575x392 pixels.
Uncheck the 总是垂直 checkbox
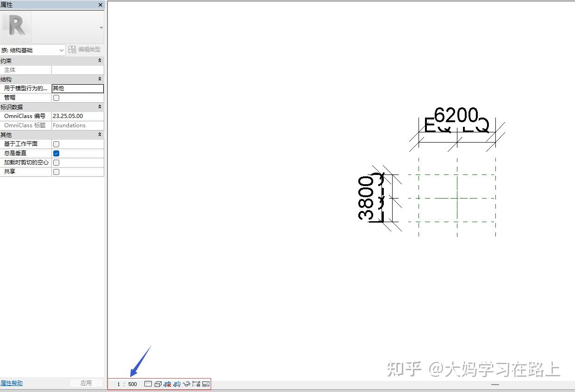[56, 153]
